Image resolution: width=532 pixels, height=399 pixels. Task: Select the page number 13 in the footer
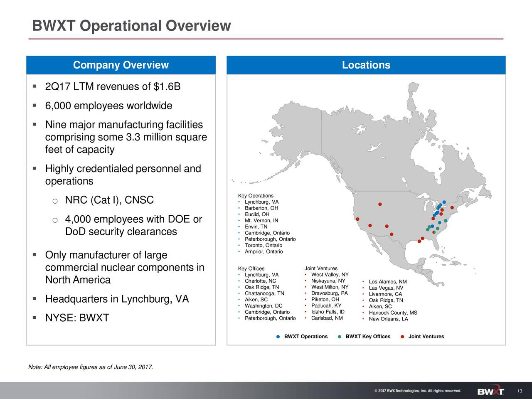(x=519, y=391)
